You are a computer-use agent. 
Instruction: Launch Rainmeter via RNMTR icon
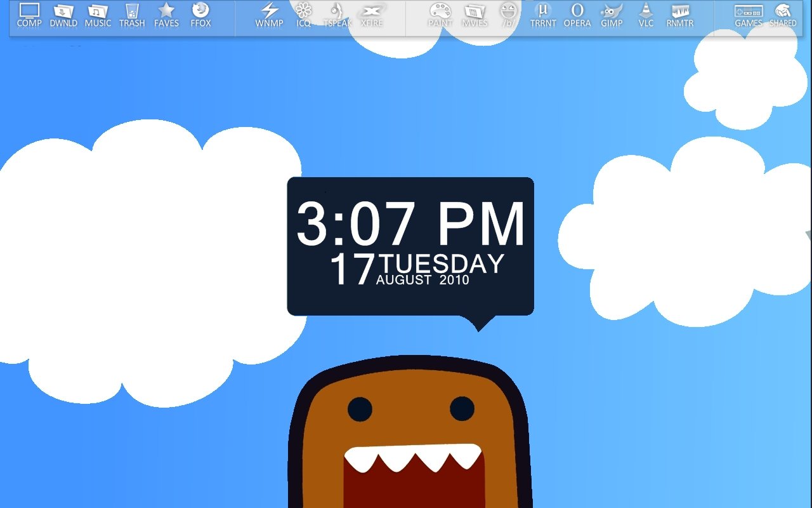tap(680, 15)
